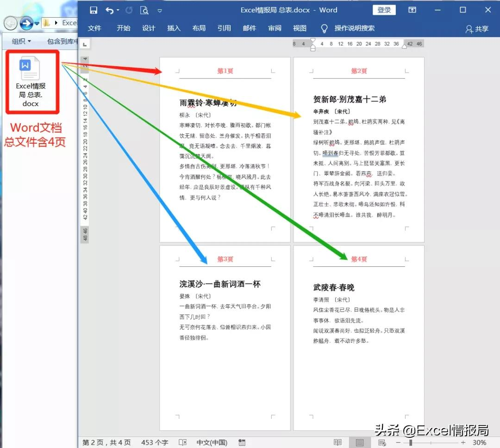Click the lightbulb Tell Me icon

click(x=324, y=29)
